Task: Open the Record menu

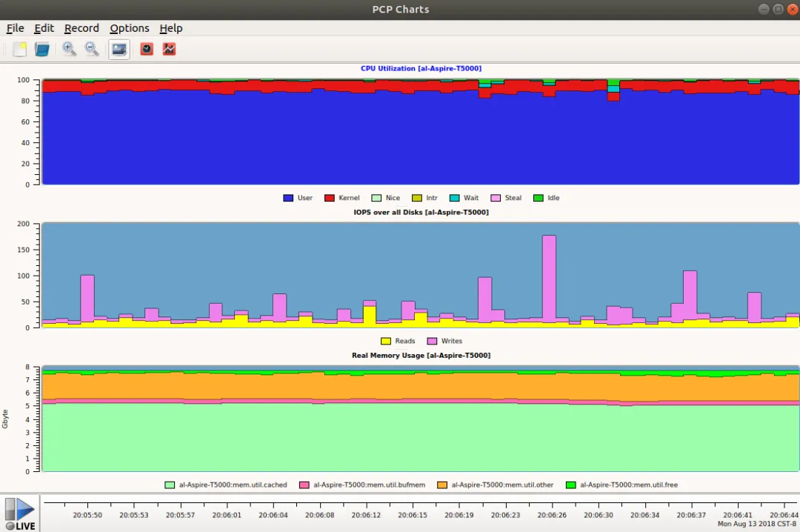Action: tap(81, 28)
